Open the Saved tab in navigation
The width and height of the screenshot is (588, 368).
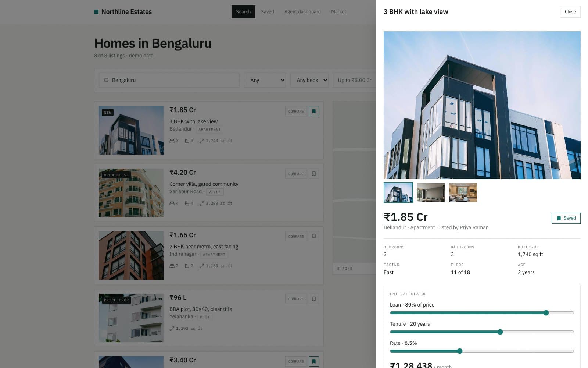point(268,12)
